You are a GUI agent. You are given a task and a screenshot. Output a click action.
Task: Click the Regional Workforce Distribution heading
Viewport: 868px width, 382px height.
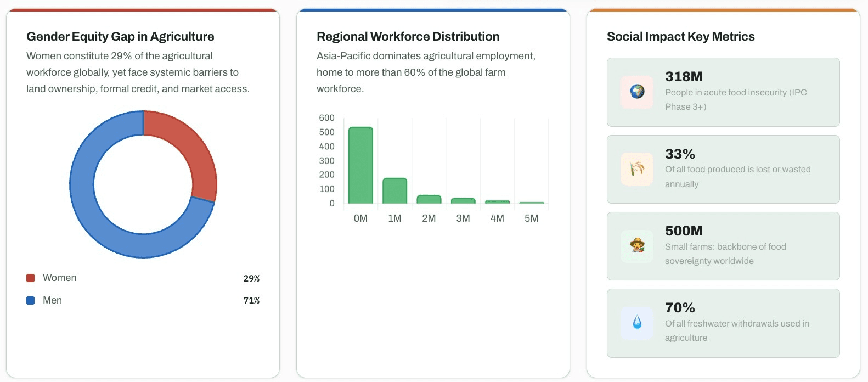coord(408,37)
